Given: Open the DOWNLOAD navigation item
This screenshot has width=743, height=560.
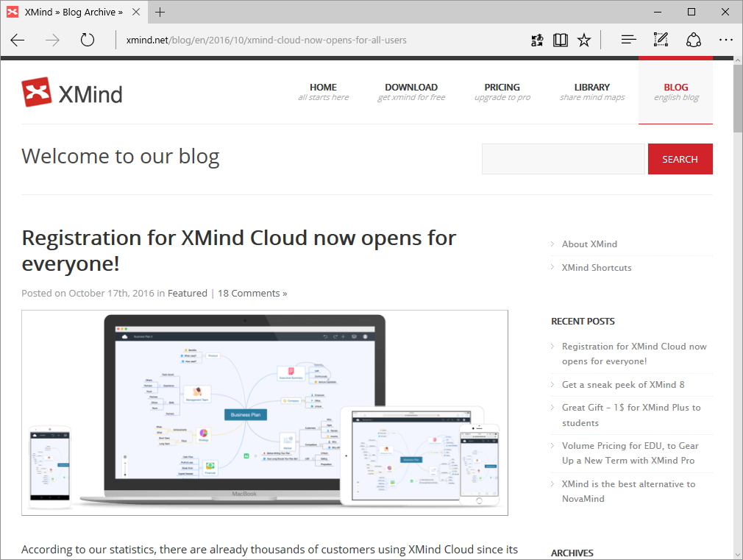Looking at the screenshot, I should [x=411, y=92].
